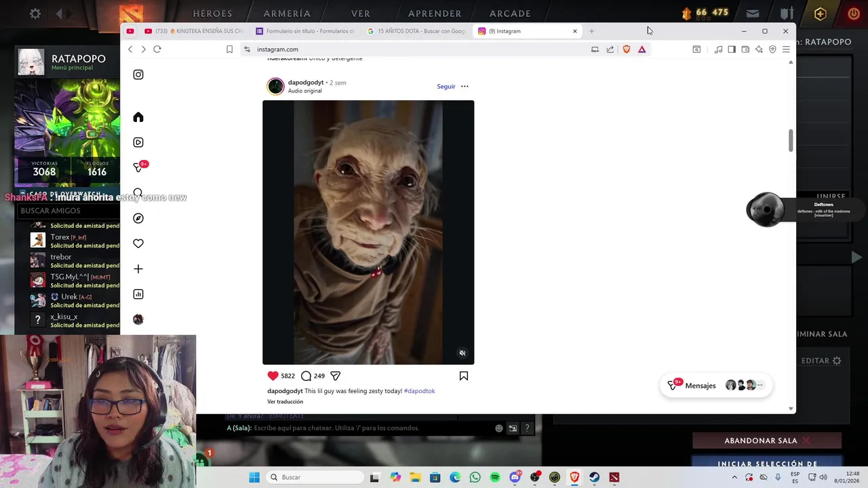Screen dimensions: 868x488
Task: Open Brave browser hamburger menu
Action: tap(786, 49)
